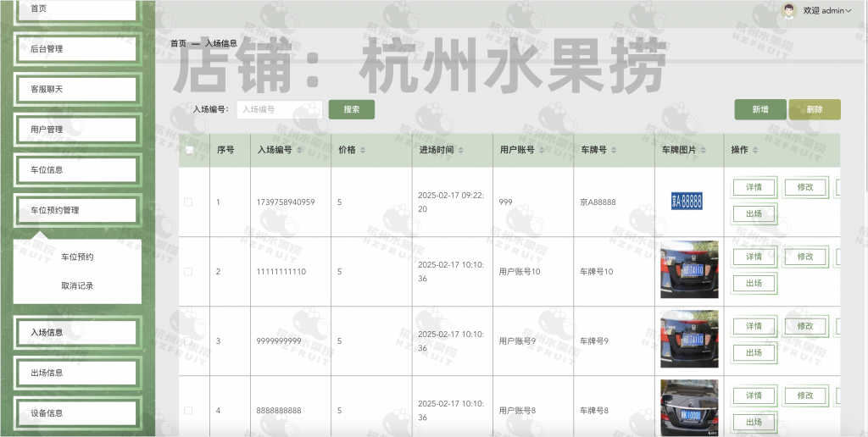This screenshot has width=868, height=437.
Task: Click 修改 for 车牌号9 row
Action: 805,326
